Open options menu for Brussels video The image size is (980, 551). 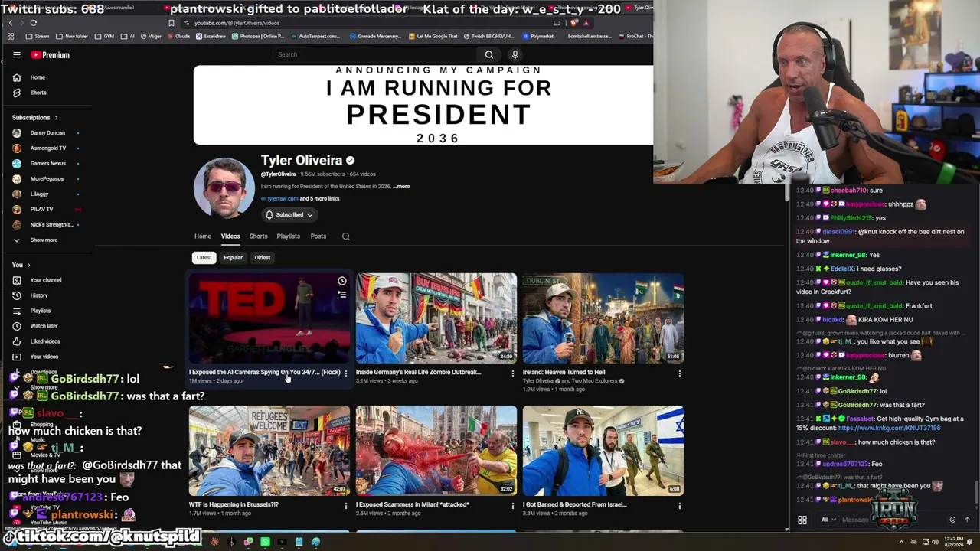click(x=346, y=506)
